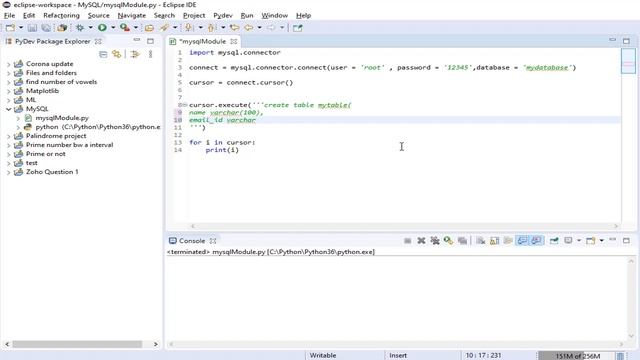The width and height of the screenshot is (640, 360).
Task: Select the Palindrome project entry
Action: [56, 136]
